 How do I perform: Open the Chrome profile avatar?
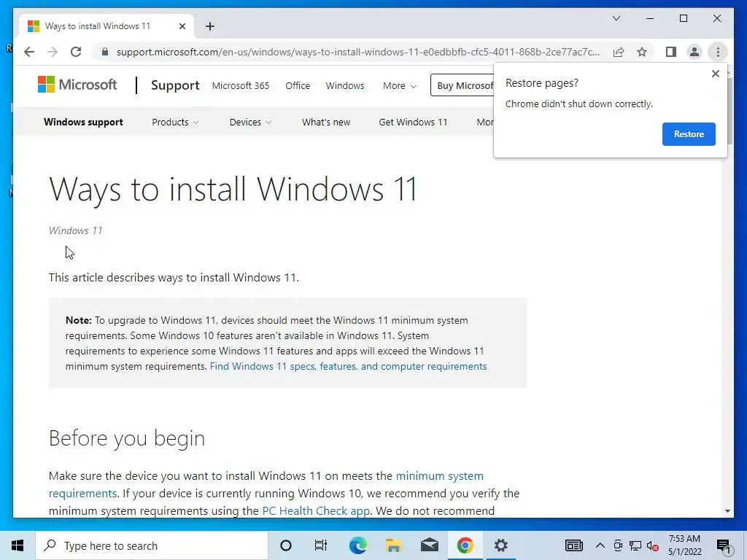[x=694, y=52]
